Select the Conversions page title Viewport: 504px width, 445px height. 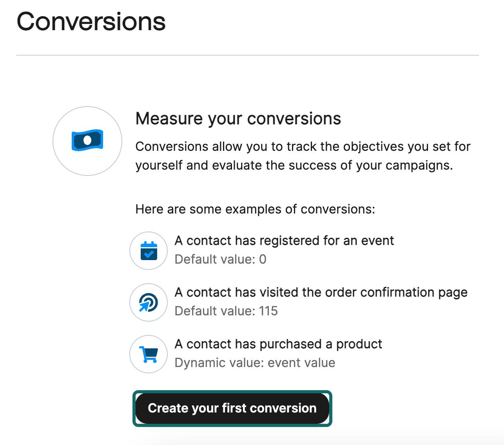[x=91, y=22]
